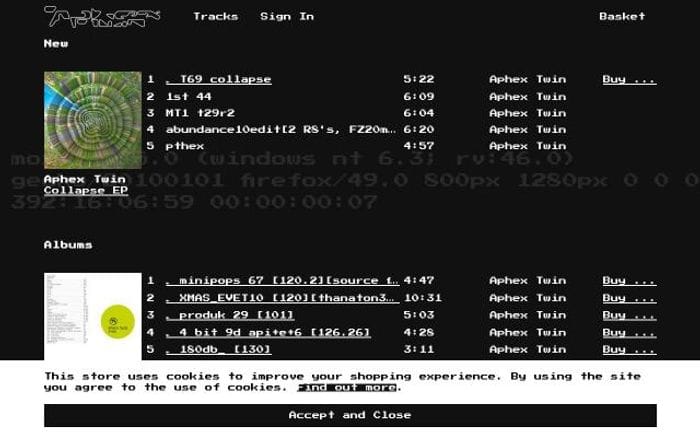
Task: Open the Sign In page
Action: point(287,17)
